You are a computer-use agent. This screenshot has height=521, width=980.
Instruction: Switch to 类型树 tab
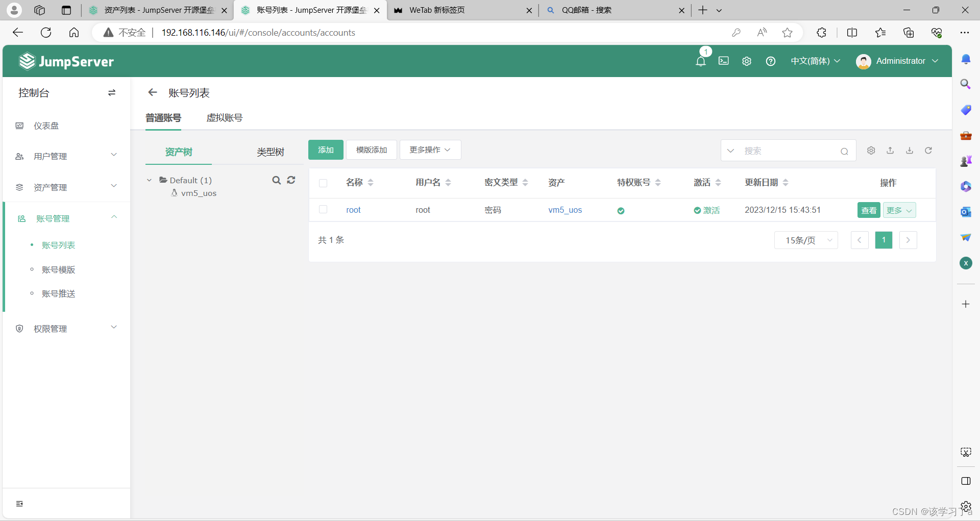tap(271, 152)
